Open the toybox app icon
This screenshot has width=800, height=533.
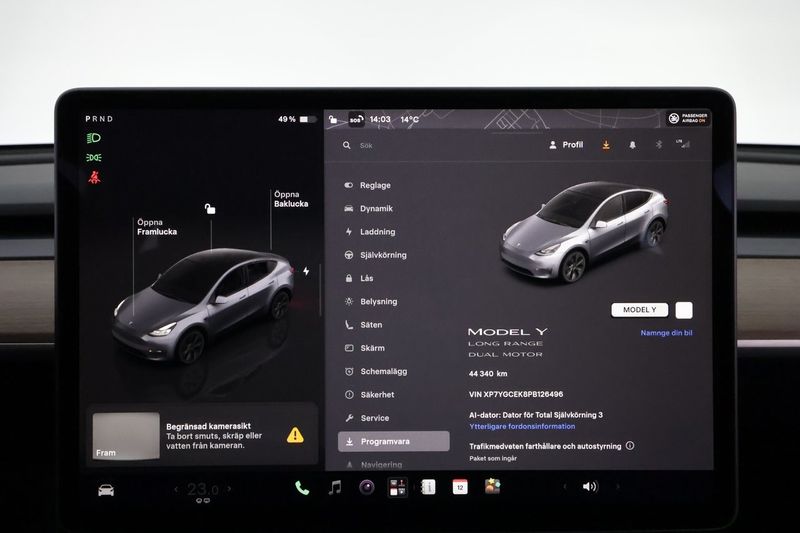click(492, 486)
